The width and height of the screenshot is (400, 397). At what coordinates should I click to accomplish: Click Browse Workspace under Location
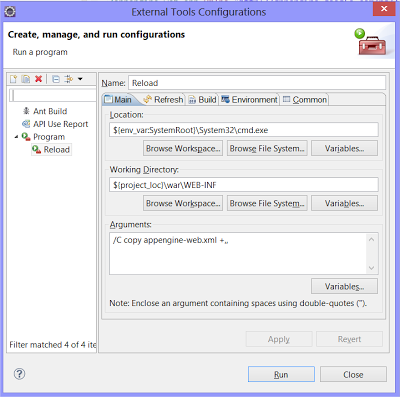click(x=183, y=148)
